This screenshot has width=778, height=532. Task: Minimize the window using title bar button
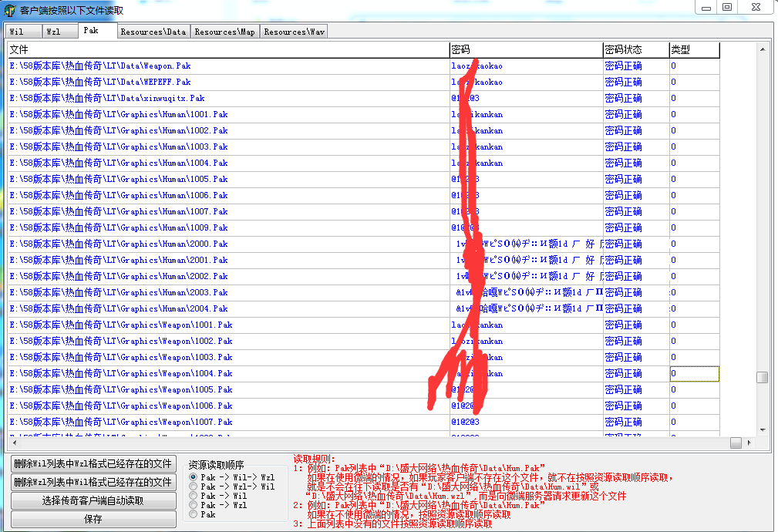[706, 7]
